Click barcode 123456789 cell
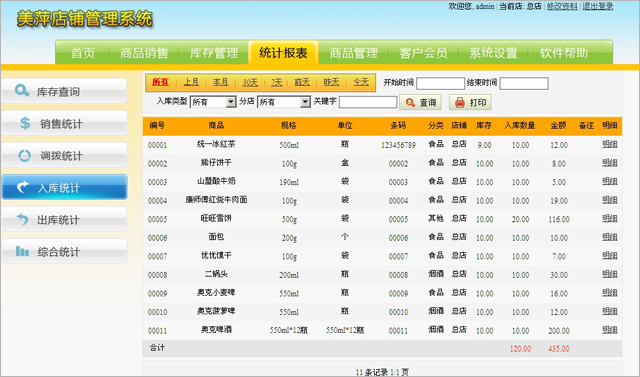 [x=398, y=145]
